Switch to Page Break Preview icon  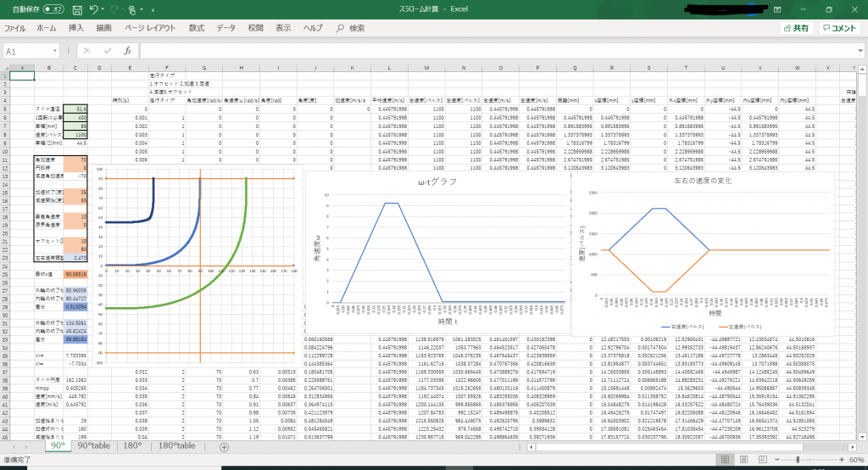point(762,460)
